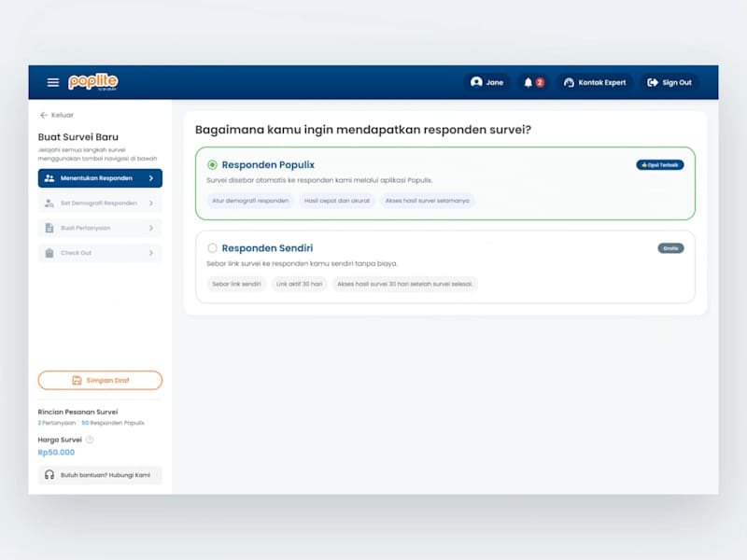Image resolution: width=747 pixels, height=560 pixels.
Task: Click the Link aktif 30 hari tag
Action: pos(299,285)
